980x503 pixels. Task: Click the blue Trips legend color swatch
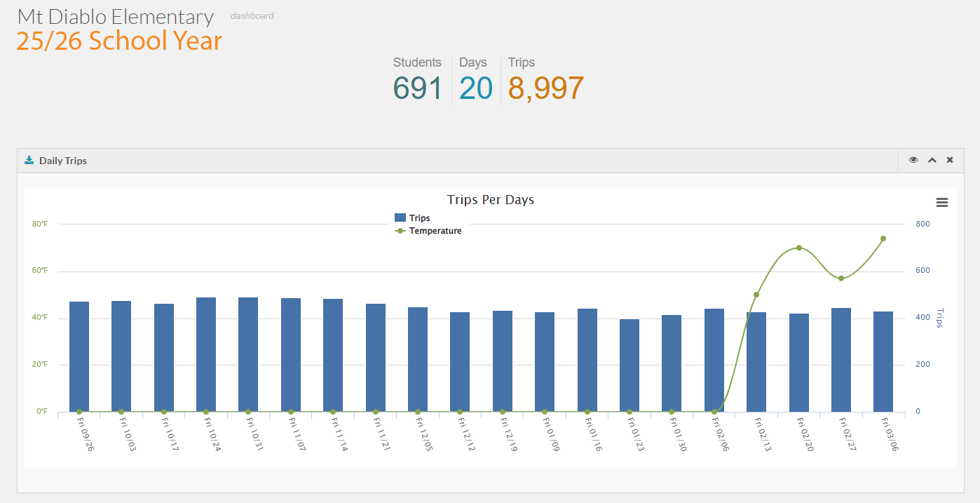(x=400, y=218)
